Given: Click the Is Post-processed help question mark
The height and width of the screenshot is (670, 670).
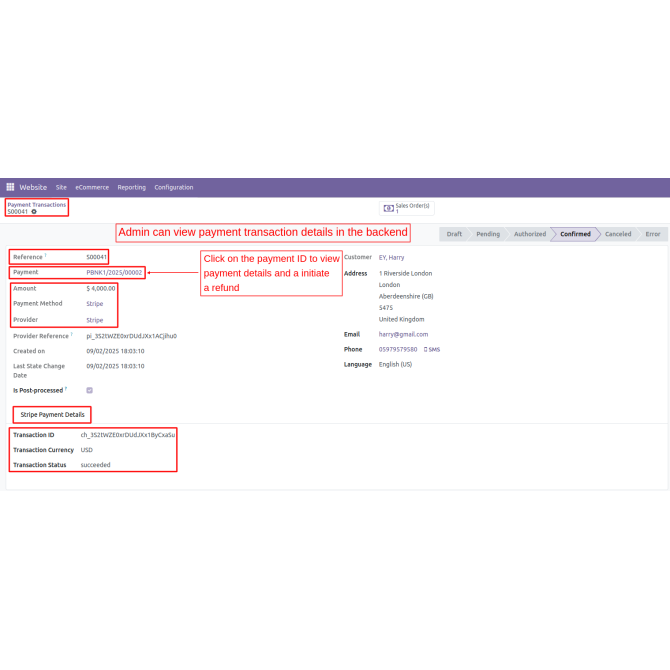Looking at the screenshot, I should click(x=66, y=388).
